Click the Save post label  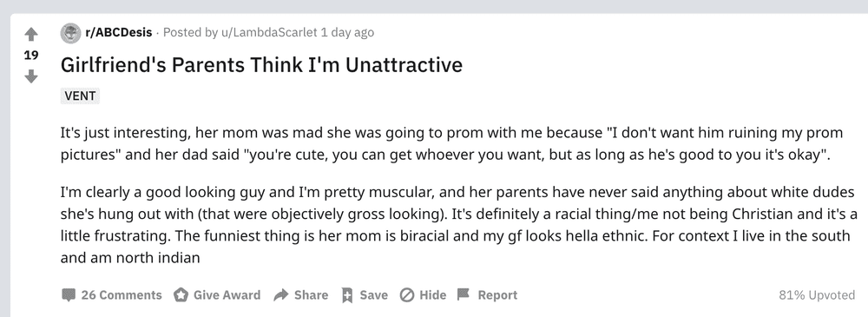373,294
